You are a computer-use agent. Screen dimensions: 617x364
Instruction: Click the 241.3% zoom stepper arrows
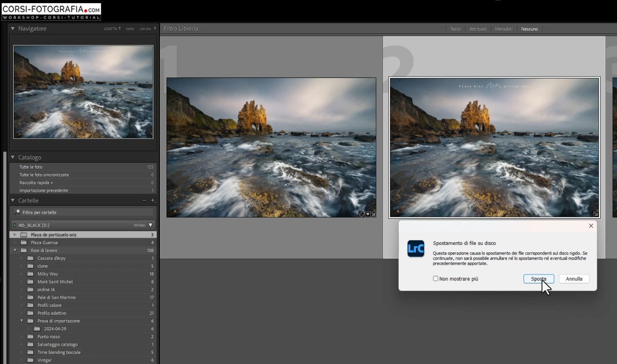click(154, 28)
